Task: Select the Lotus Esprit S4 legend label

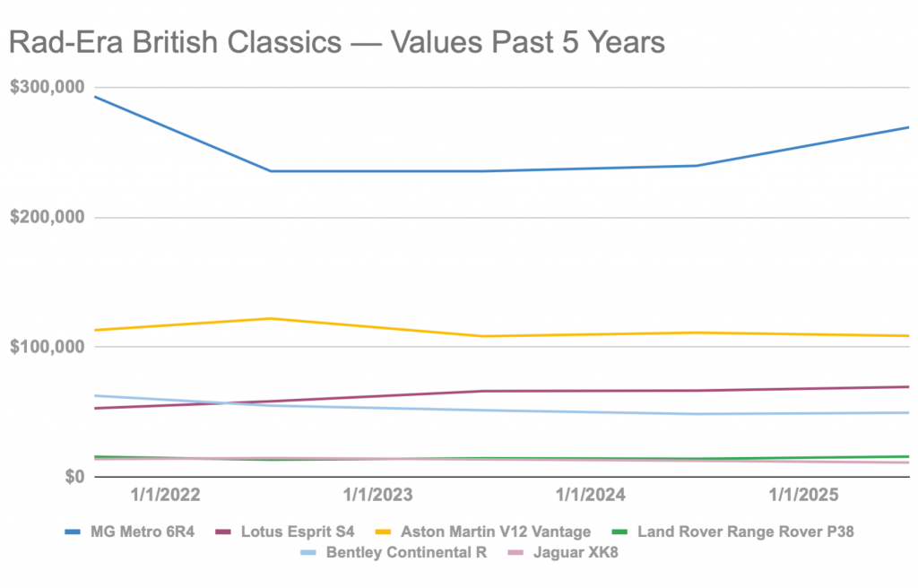Action: pyautogui.click(x=298, y=532)
